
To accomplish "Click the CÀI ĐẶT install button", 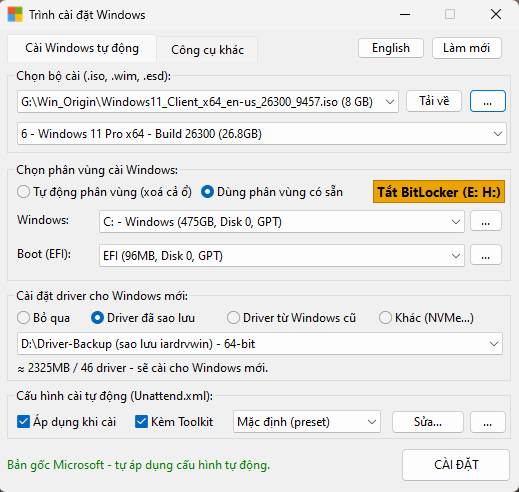I will click(x=456, y=465).
